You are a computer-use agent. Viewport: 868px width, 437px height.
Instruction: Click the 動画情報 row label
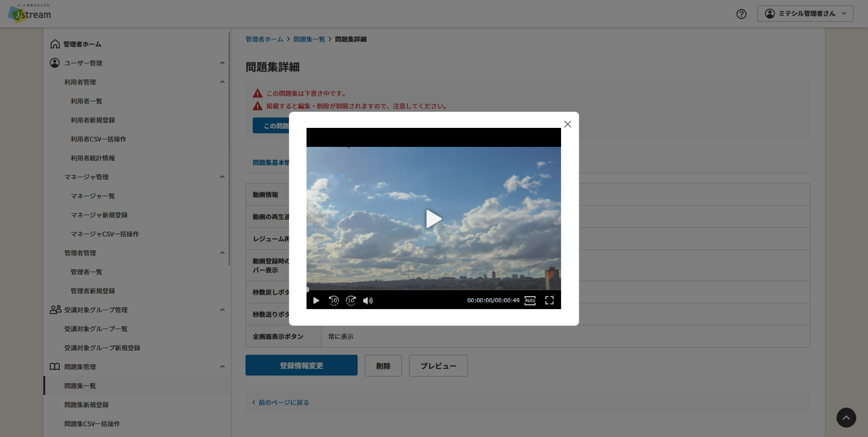[x=265, y=195]
